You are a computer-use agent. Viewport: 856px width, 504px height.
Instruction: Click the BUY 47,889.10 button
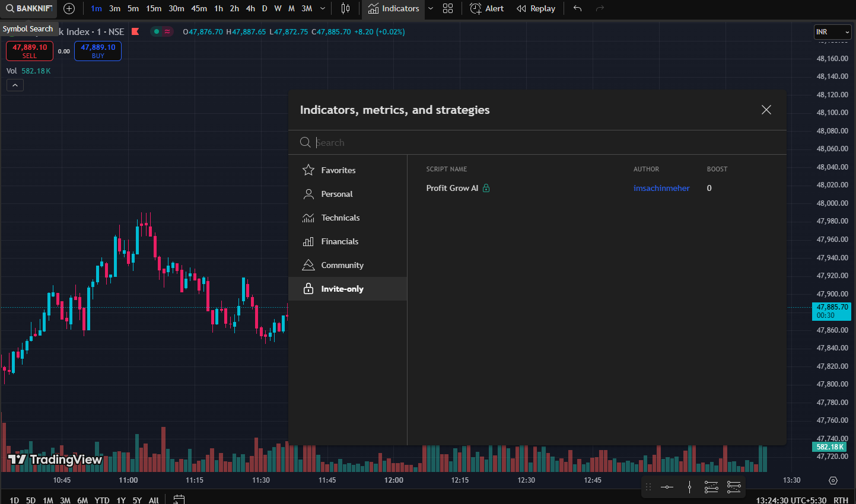[x=98, y=51]
